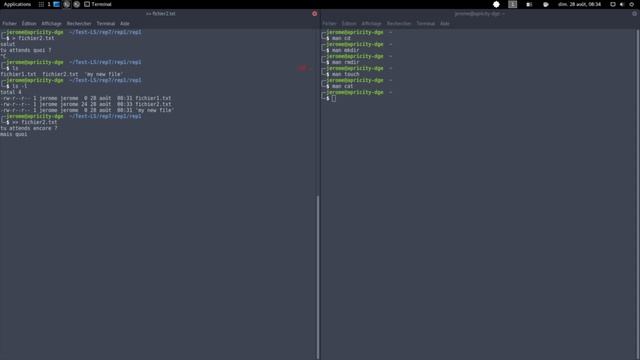Open the power icon in the tray
This screenshot has width=640, height=360.
coord(632,4)
